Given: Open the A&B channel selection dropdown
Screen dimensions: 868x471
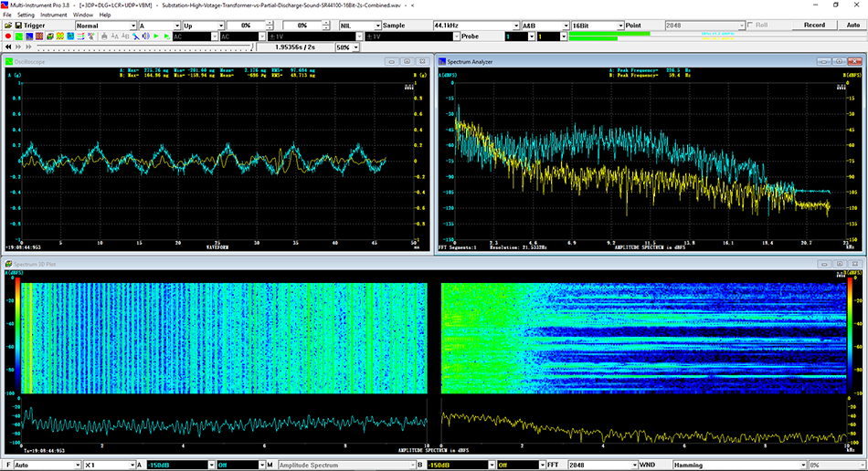Looking at the screenshot, I should pyautogui.click(x=564, y=26).
